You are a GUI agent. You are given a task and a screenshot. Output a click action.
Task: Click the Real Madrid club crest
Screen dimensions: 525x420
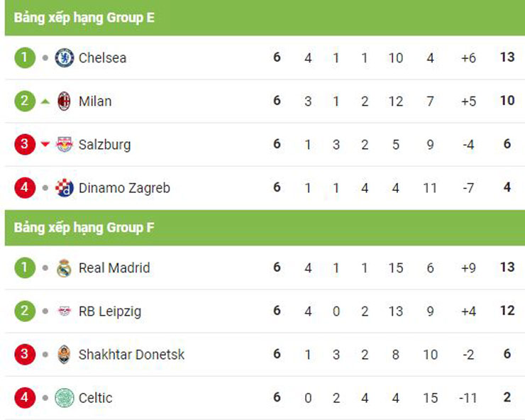(64, 268)
